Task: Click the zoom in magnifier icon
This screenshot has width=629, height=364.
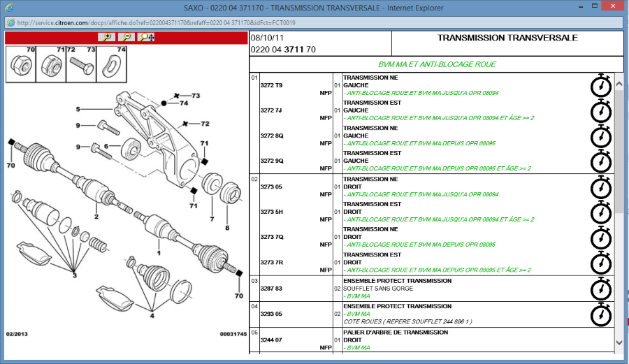Action: point(106,37)
